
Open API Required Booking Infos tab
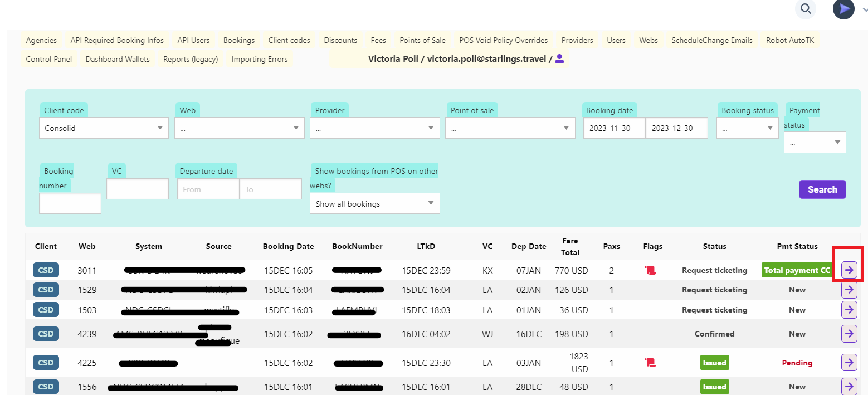pyautogui.click(x=117, y=40)
